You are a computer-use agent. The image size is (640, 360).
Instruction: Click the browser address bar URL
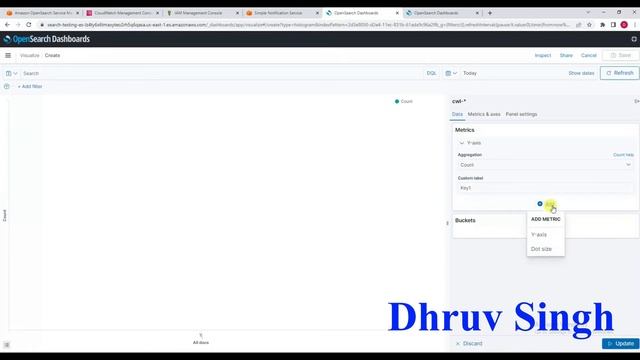(308, 25)
